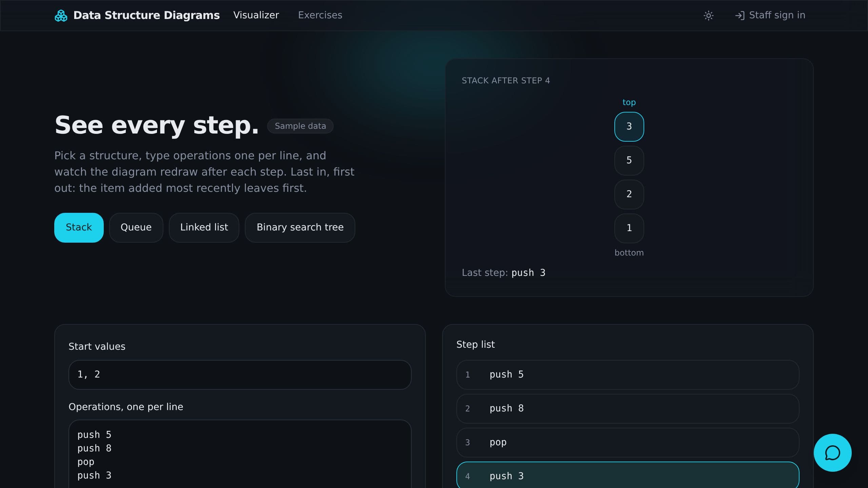Click the Start values input field
This screenshot has width=868, height=488.
coord(240,374)
